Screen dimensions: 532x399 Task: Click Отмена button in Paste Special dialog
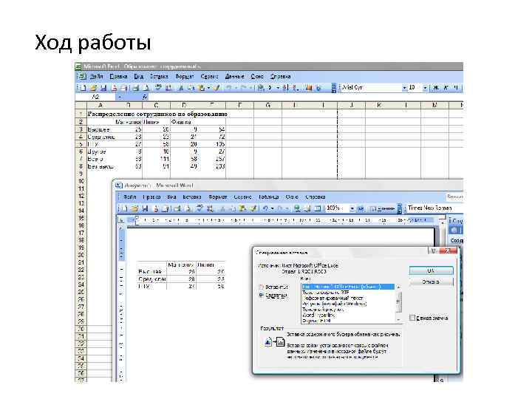coord(431,282)
